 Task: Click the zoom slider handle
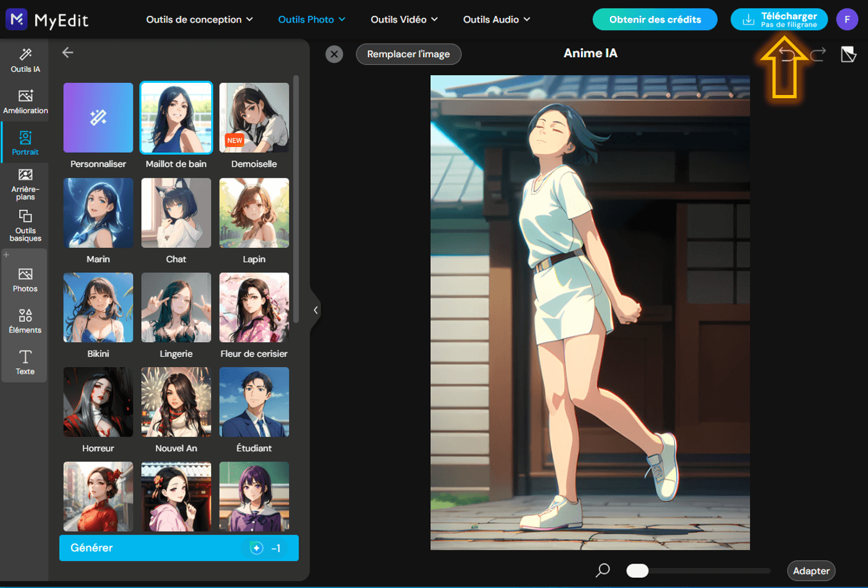638,571
